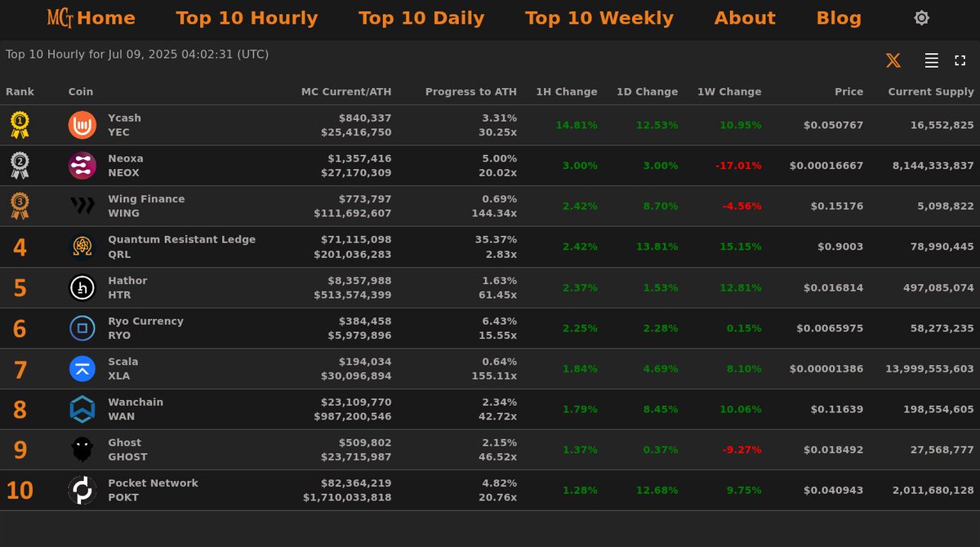This screenshot has height=547, width=980.
Task: Click the Ghost coin icon
Action: click(x=82, y=450)
